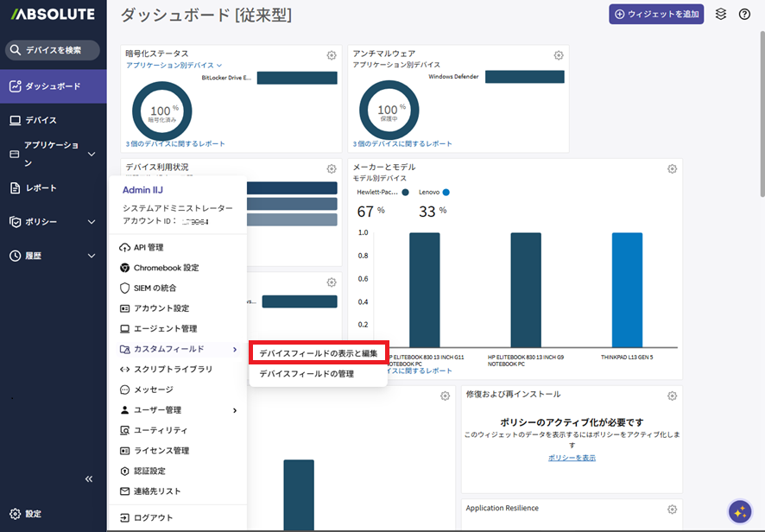Screen dimensions: 765x532
Task: Open ポリシーを表示 link
Action: tap(572, 458)
